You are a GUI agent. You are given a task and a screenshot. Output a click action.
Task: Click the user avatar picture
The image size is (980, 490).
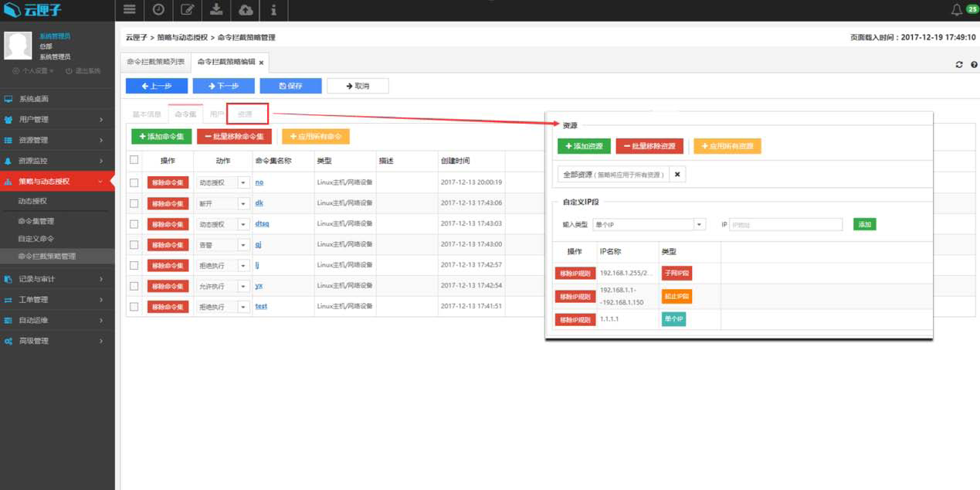[18, 46]
